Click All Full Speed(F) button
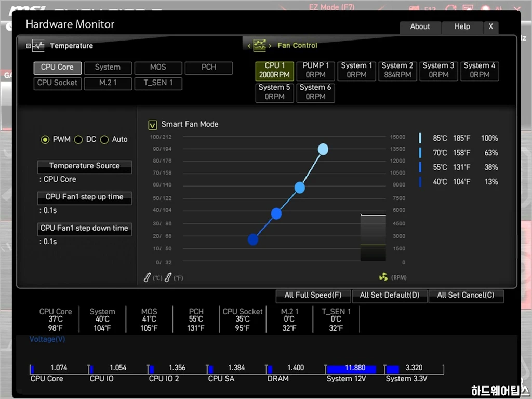Screen dimensions: 532x399 click(x=313, y=296)
